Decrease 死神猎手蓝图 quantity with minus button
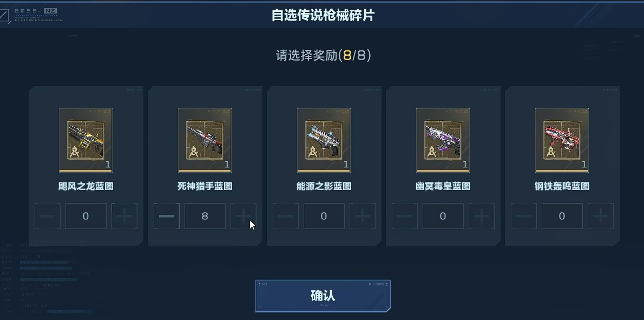This screenshot has height=320, width=644. point(166,216)
